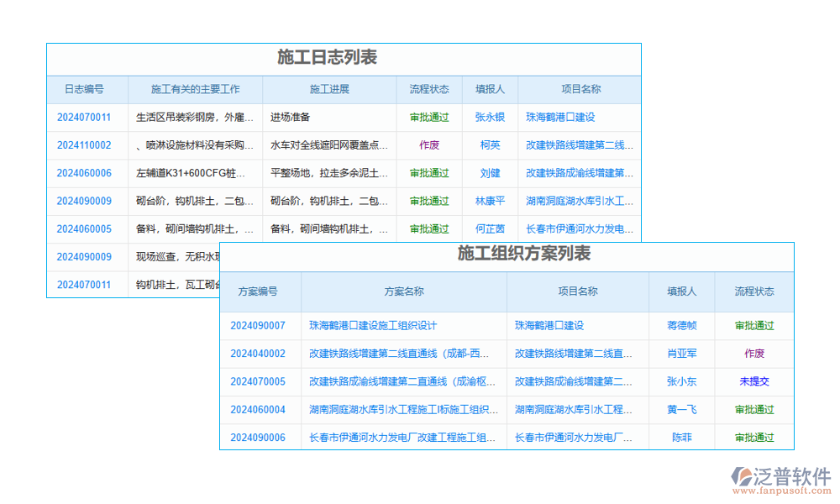The height and width of the screenshot is (504, 840).
Task: Open plan 2024070005 details
Action: tap(259, 381)
